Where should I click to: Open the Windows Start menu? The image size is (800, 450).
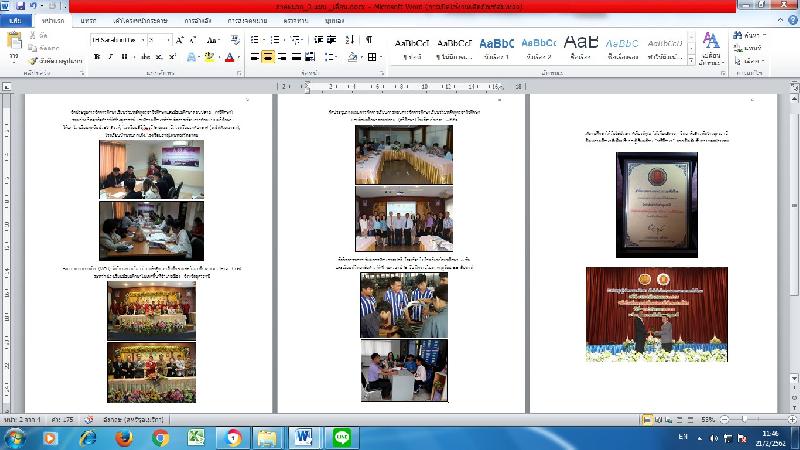(x=15, y=438)
